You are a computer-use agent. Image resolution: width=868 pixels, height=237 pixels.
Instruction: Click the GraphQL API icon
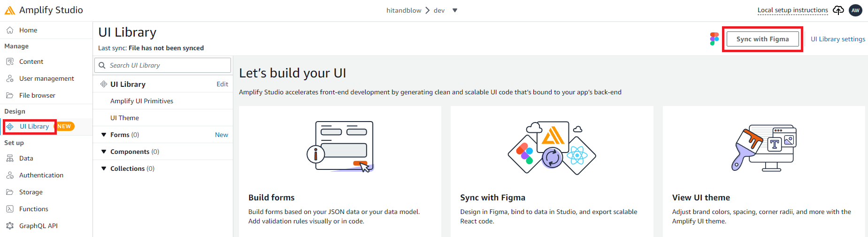pyautogui.click(x=10, y=226)
